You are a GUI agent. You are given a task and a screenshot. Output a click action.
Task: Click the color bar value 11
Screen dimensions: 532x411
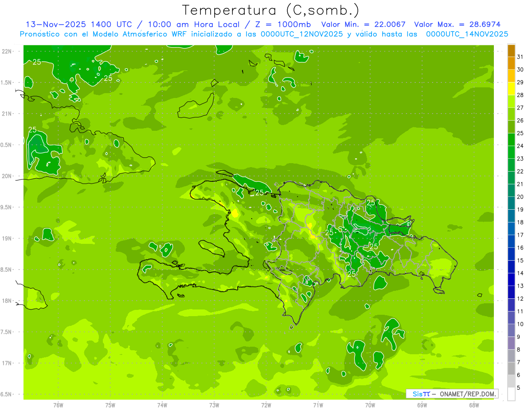click(x=520, y=311)
